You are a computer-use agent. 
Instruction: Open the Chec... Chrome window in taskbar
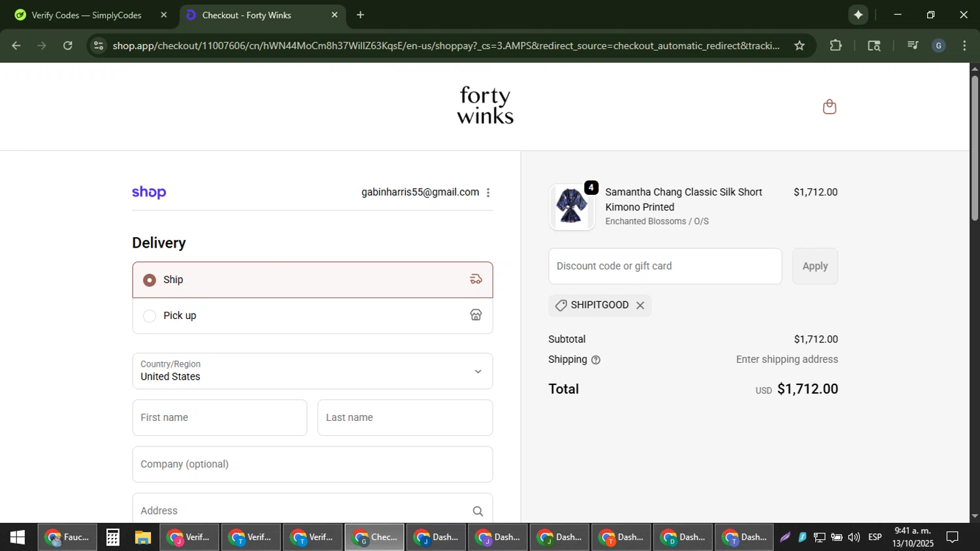(374, 537)
